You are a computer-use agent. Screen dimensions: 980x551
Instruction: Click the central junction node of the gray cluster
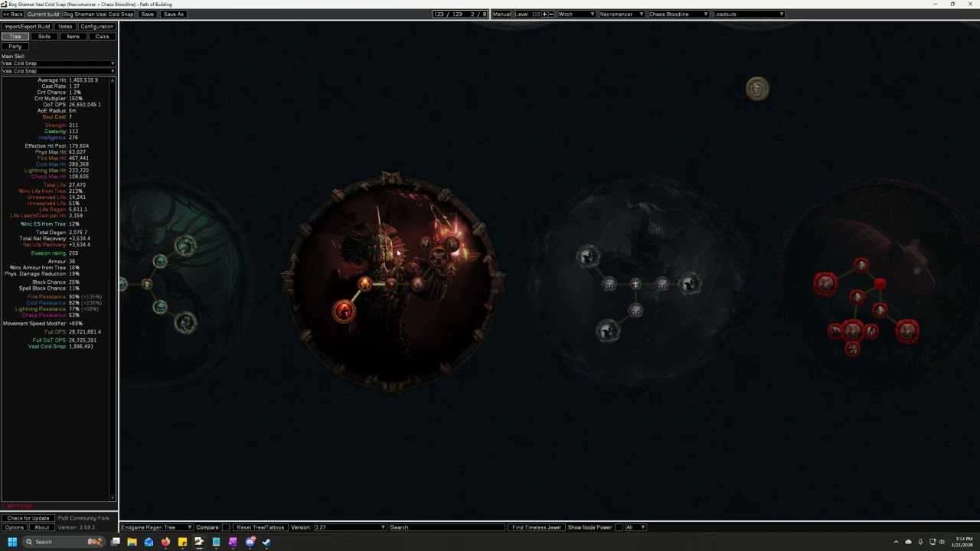635,284
